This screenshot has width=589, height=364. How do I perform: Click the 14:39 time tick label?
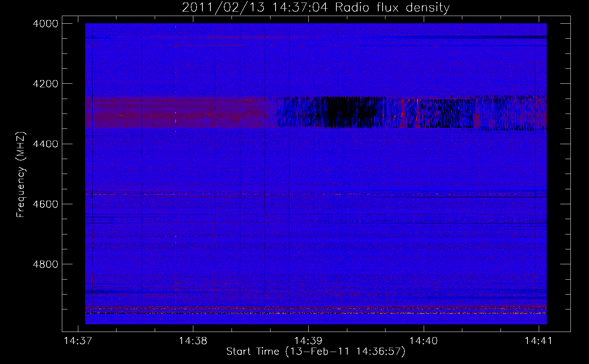pos(308,341)
